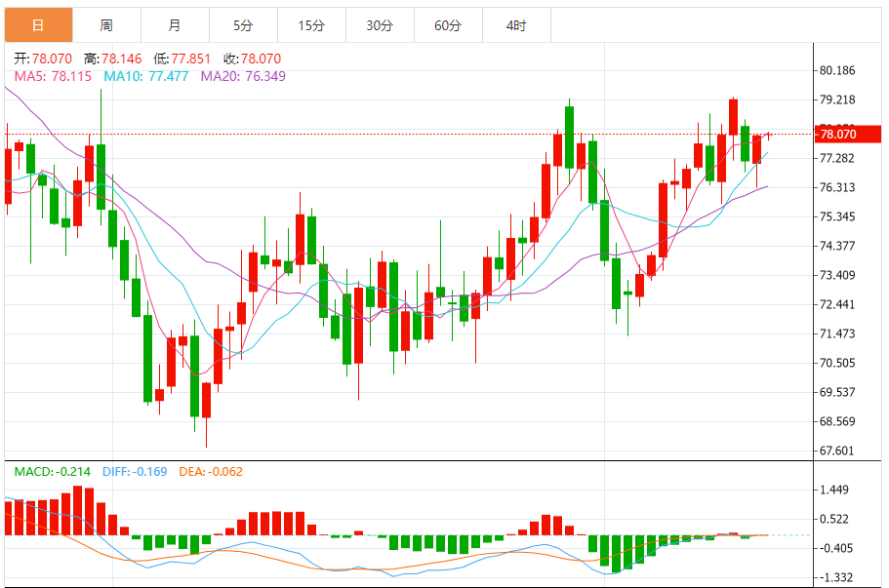Select the 15分 interval tab
889x588 pixels.
pos(311,25)
